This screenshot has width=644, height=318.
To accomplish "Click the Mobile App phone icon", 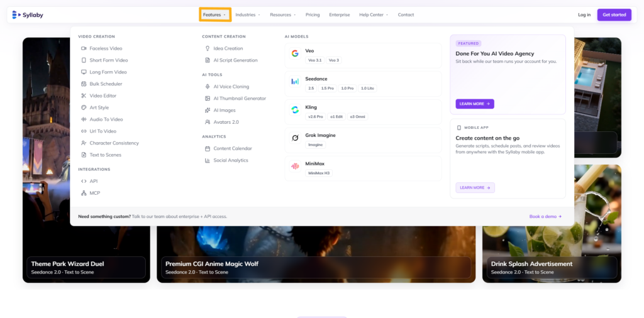I will 459,128.
